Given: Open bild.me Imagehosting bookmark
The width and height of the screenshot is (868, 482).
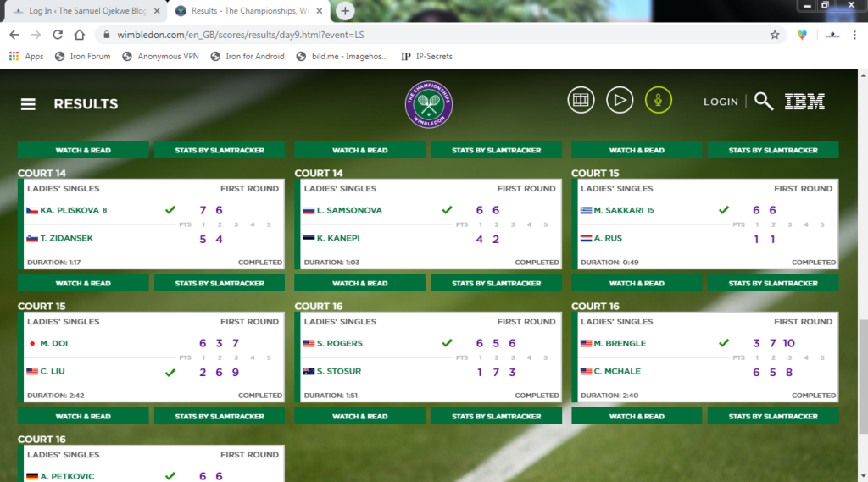Looking at the screenshot, I should [342, 57].
